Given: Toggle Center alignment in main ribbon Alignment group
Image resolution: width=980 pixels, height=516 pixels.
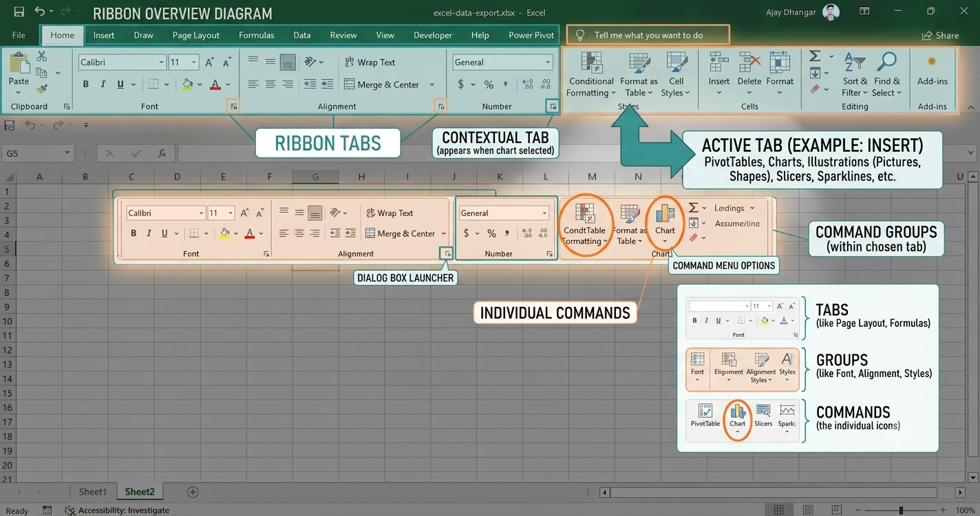Looking at the screenshot, I should (x=270, y=84).
